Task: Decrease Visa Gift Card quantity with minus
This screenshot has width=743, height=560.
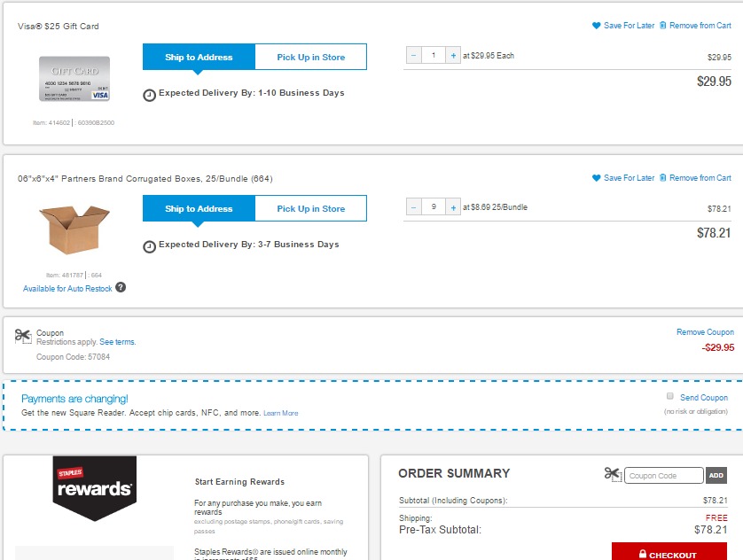Action: pyautogui.click(x=414, y=56)
